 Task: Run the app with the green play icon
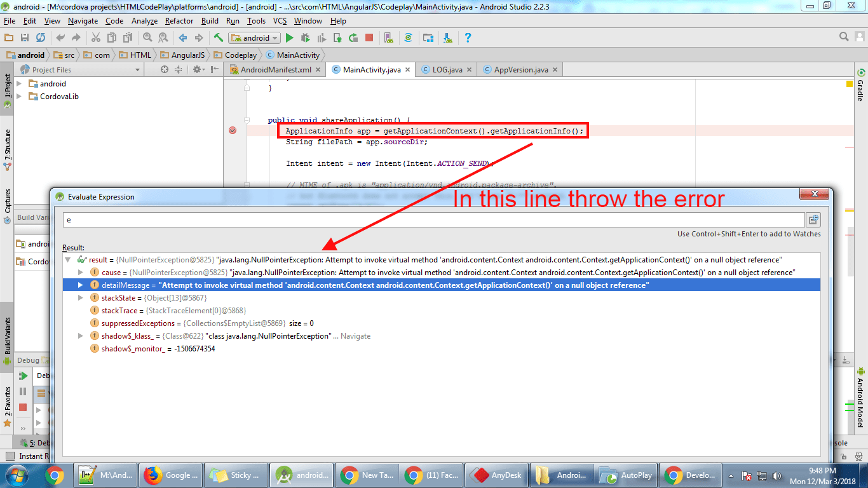pyautogui.click(x=290, y=37)
